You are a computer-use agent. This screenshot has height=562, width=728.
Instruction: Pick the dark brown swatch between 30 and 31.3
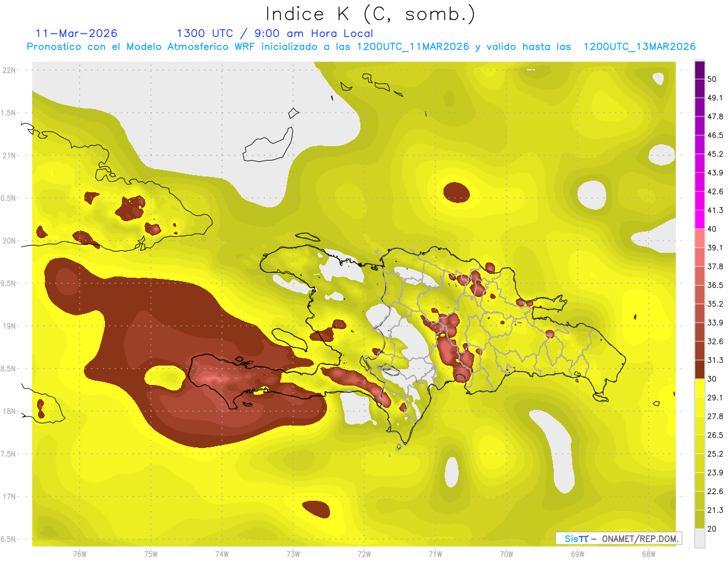point(699,369)
